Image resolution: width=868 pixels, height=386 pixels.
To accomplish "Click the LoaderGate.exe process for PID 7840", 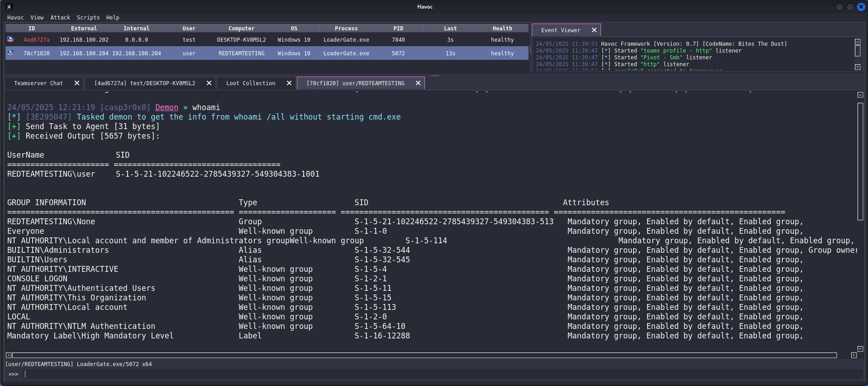I will tap(346, 40).
